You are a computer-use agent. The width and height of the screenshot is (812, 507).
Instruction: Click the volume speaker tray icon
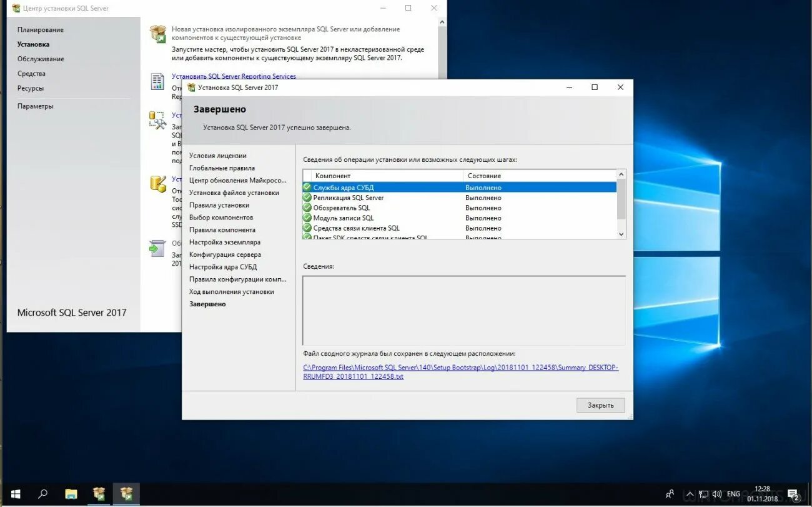pos(717,494)
